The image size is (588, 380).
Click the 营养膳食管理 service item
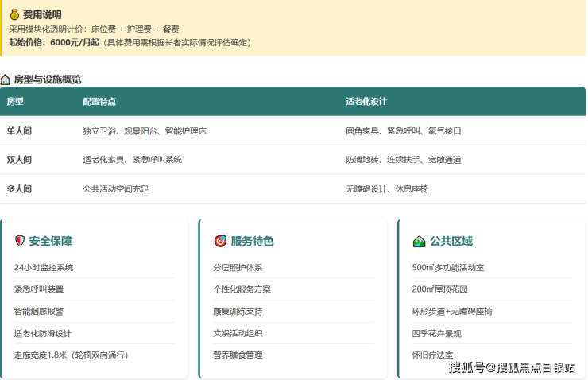pos(238,355)
